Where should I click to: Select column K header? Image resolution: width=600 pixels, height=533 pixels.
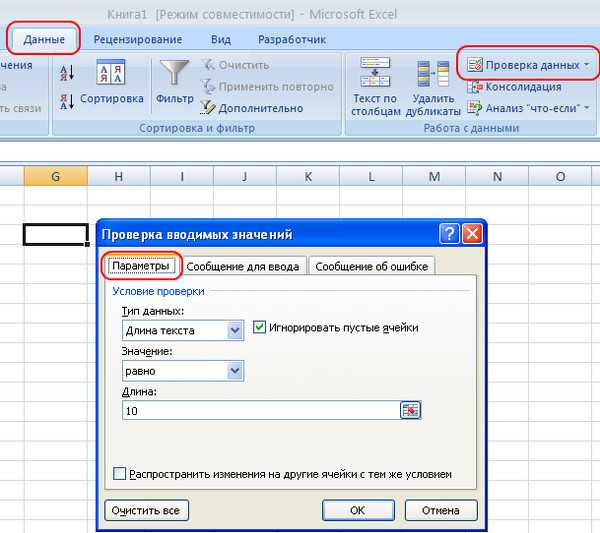pos(308,176)
